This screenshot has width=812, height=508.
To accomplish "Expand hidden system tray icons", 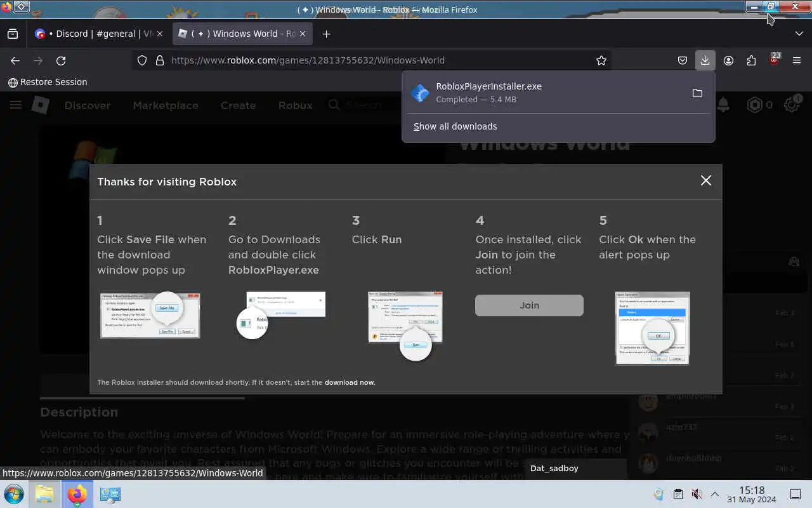I will tap(715, 494).
